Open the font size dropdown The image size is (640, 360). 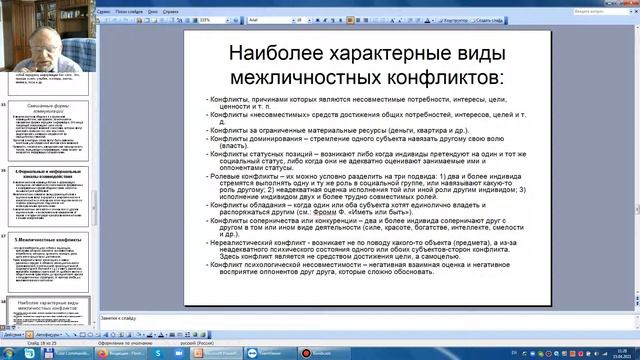pyautogui.click(x=309, y=20)
